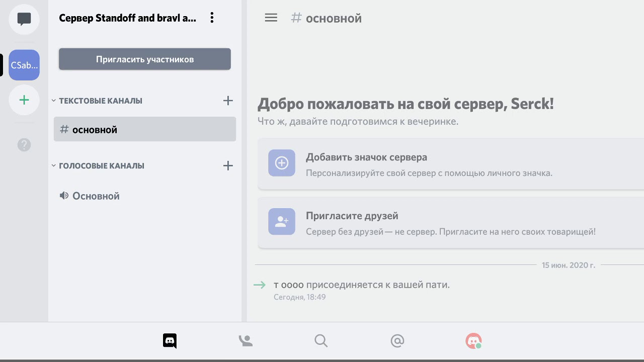Viewport: 644px width, 362px height.
Task: Open user profile avatar tab
Action: (473, 341)
